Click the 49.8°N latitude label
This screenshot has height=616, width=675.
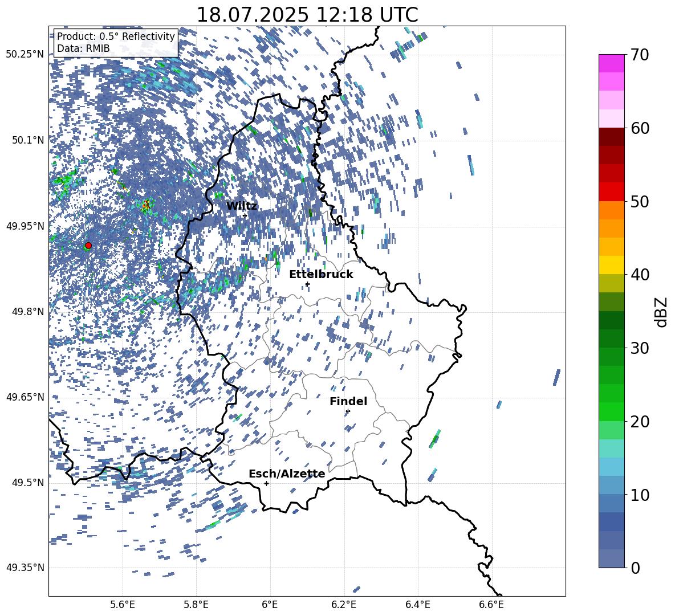(x=28, y=312)
